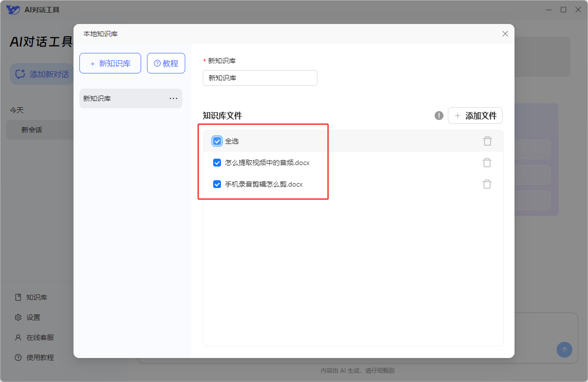Minimize the AI对话工具 window
588x382 pixels.
click(x=549, y=9)
